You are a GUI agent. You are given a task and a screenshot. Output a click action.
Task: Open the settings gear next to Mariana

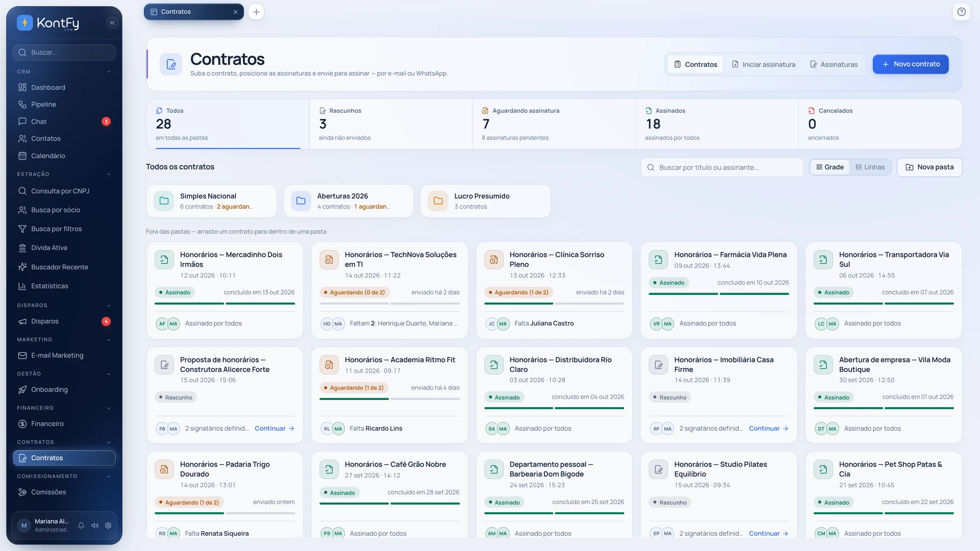coord(108,525)
